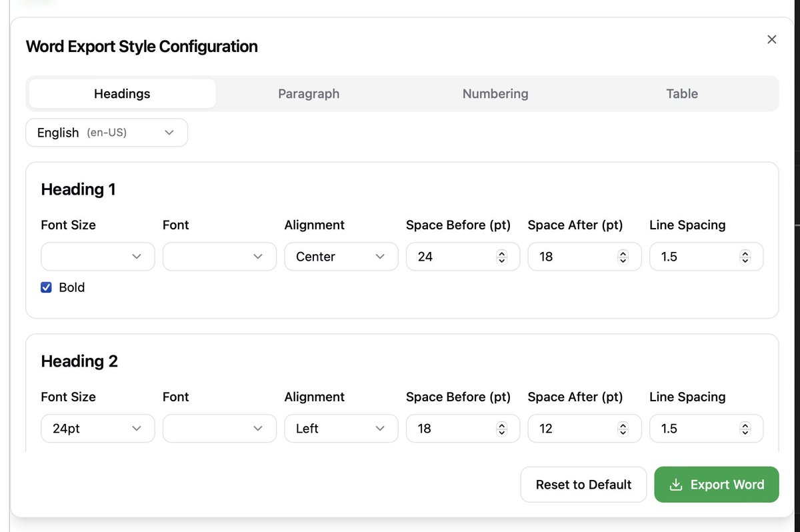The height and width of the screenshot is (532, 800).
Task: Adjust Heading 1 Space Before stepper arrows
Action: click(502, 257)
